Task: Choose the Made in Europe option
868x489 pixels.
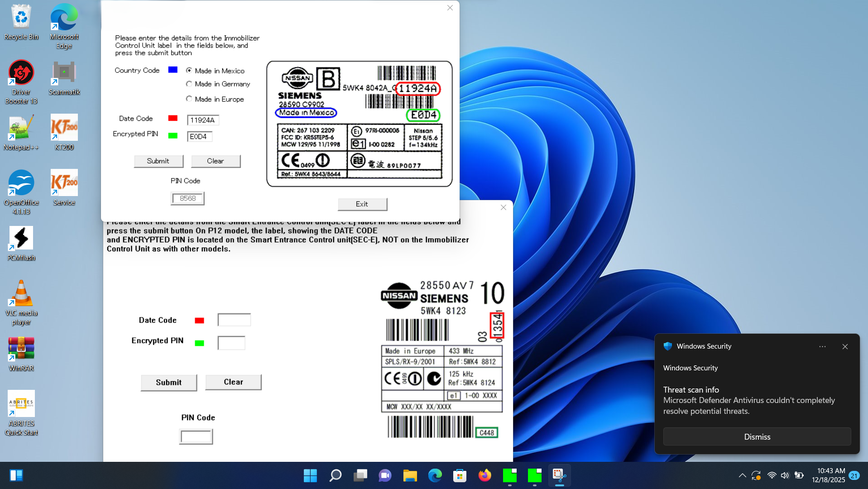Action: pos(189,99)
